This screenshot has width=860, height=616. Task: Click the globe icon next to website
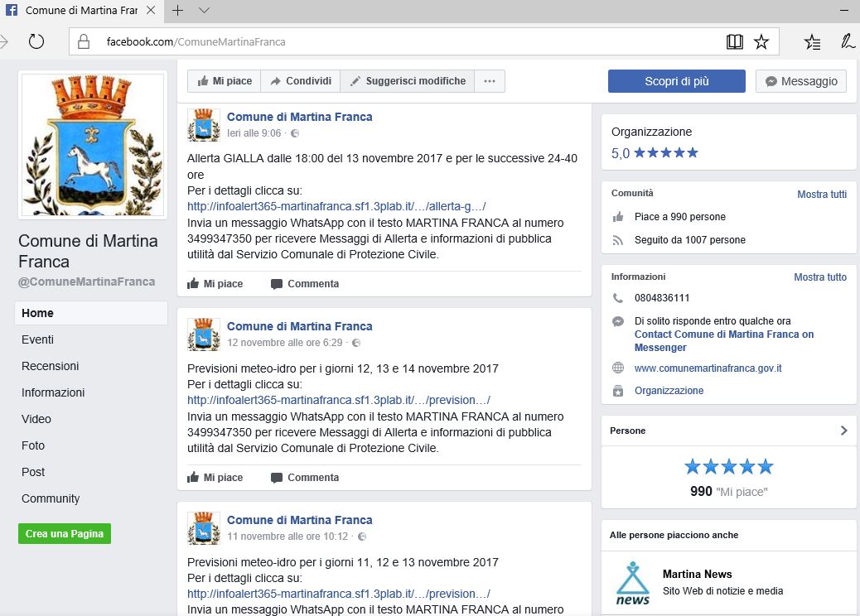(618, 368)
